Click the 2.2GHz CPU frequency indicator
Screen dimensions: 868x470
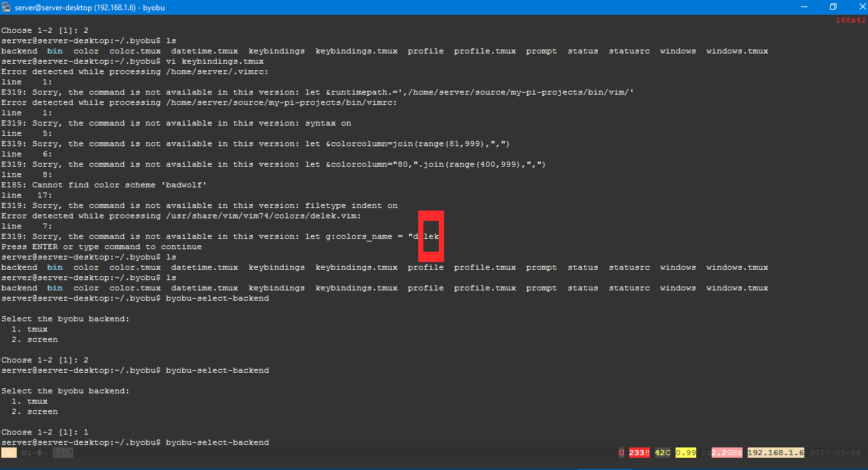[727, 453]
